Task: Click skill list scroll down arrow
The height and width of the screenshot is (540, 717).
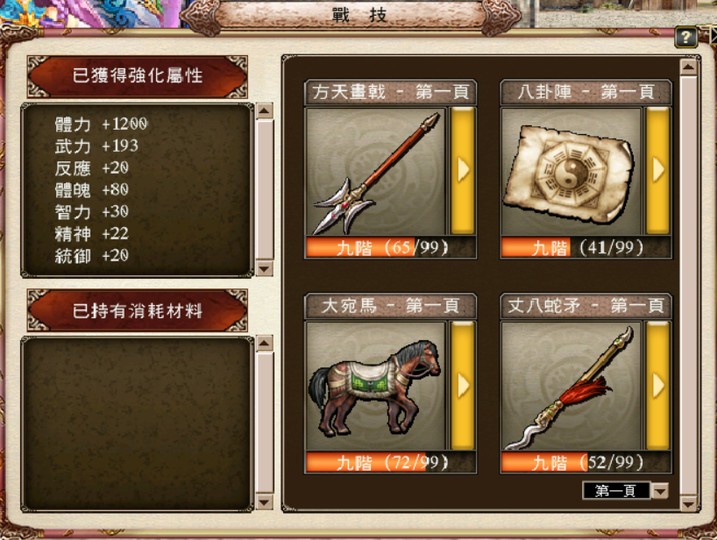Action: (x=688, y=504)
